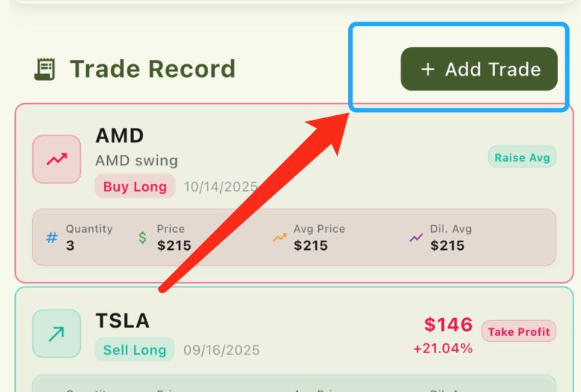Click the 09/16/2025 date on TSLA
The width and height of the screenshot is (581, 392).
(222, 349)
